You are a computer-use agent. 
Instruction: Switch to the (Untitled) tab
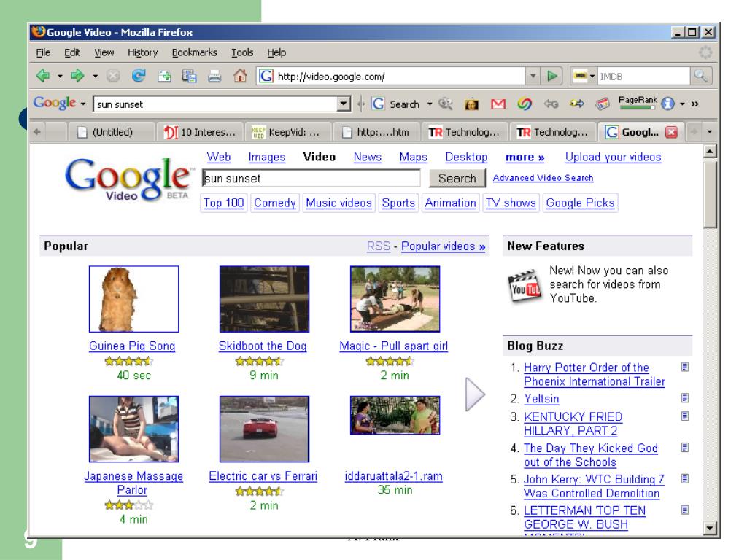click(x=112, y=132)
